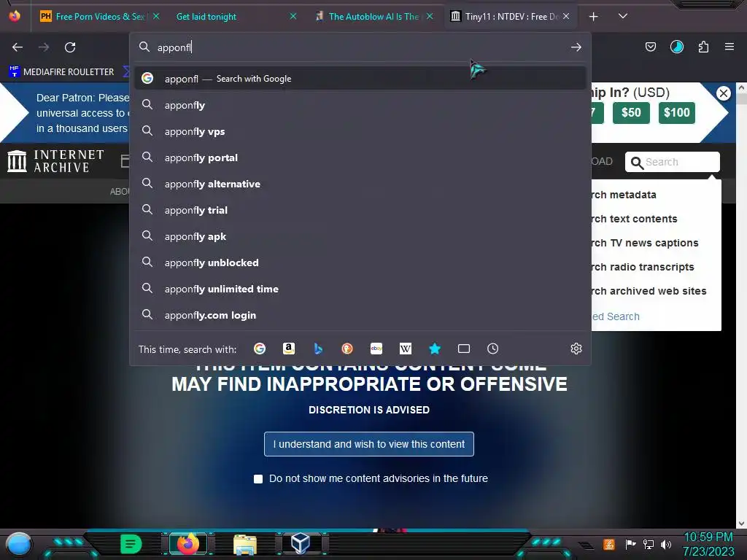The image size is (747, 560).
Task: Select 'apponfl — Search with Google' row
Action: pyautogui.click(x=360, y=79)
